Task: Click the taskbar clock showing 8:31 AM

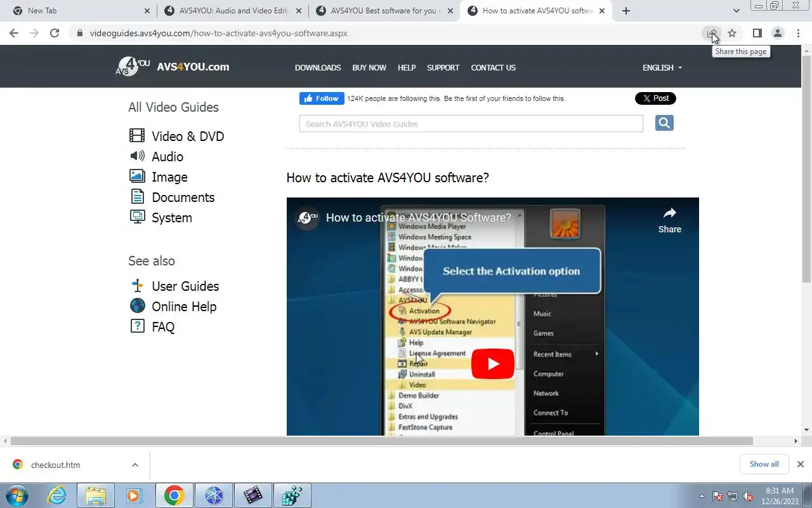Action: tap(780, 496)
